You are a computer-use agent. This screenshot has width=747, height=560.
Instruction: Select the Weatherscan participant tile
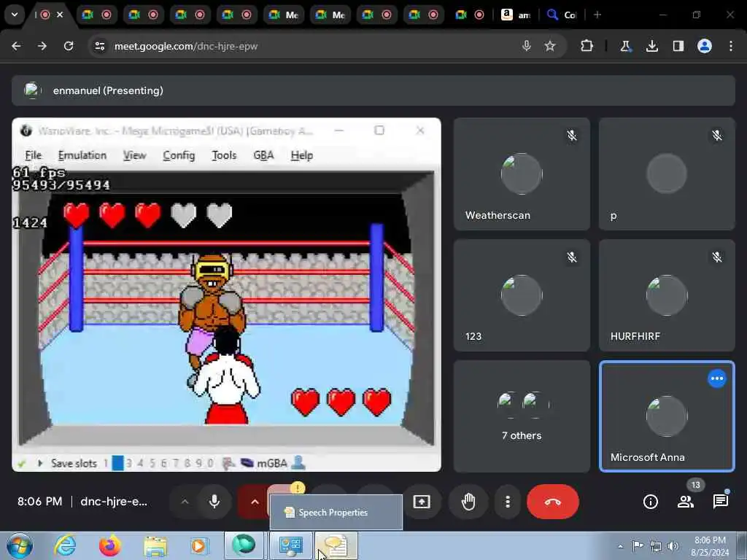[x=522, y=174]
